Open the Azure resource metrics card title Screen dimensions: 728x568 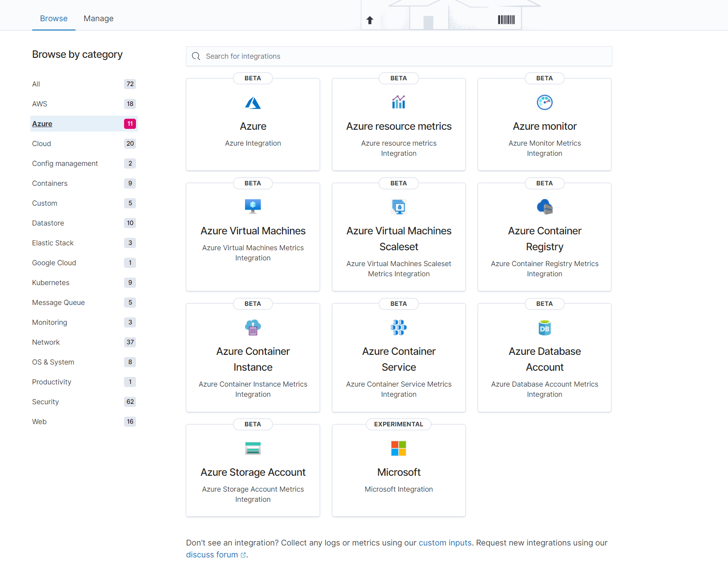[x=399, y=126]
